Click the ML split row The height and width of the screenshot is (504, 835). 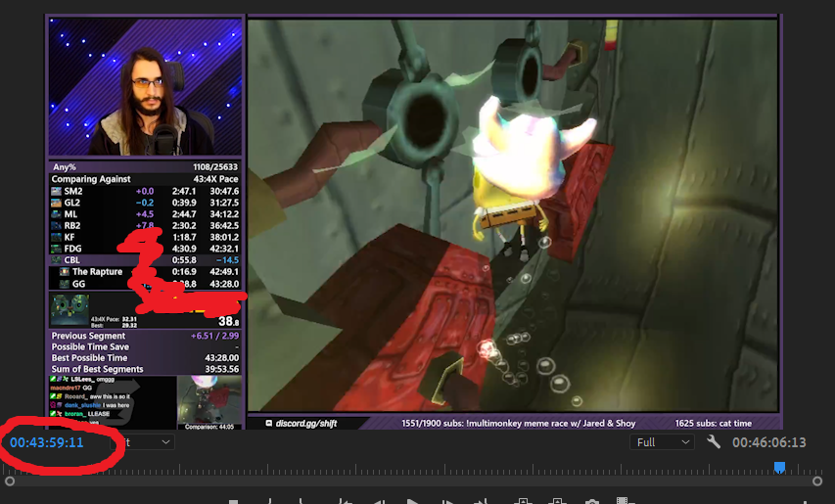145,214
